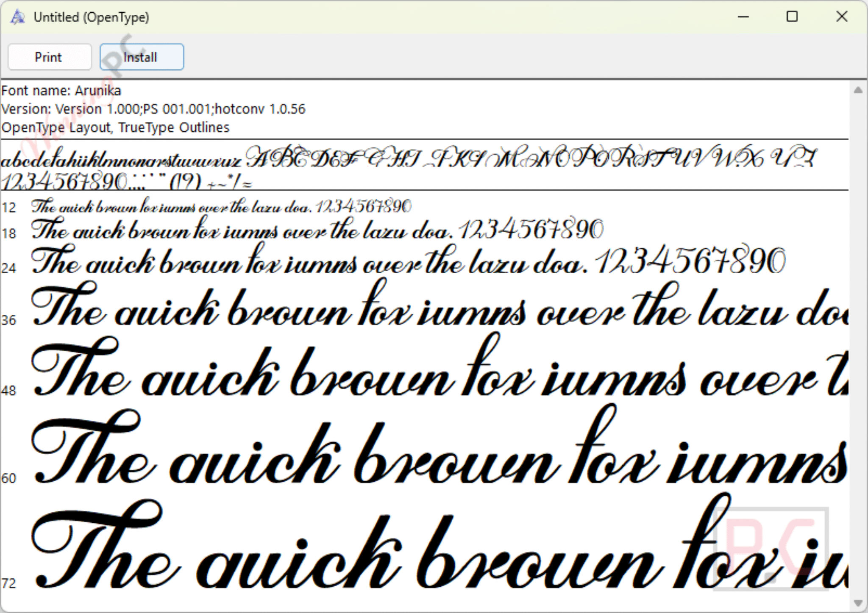
Task: Minimize the font preview window
Action: [x=743, y=17]
